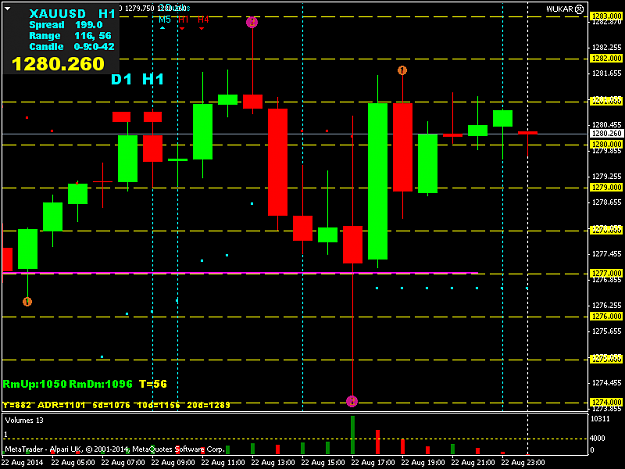
Task: Click the yellow 1279.000 price level label
Action: (606, 187)
